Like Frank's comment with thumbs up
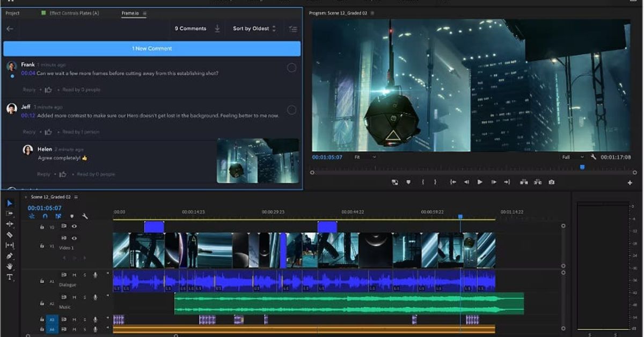This screenshot has height=337, width=644. click(48, 90)
